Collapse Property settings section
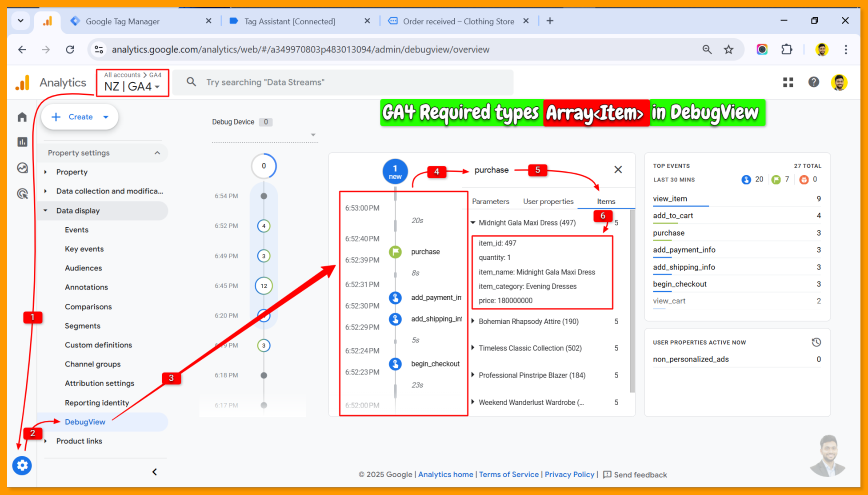This screenshot has width=868, height=495. pyautogui.click(x=157, y=153)
